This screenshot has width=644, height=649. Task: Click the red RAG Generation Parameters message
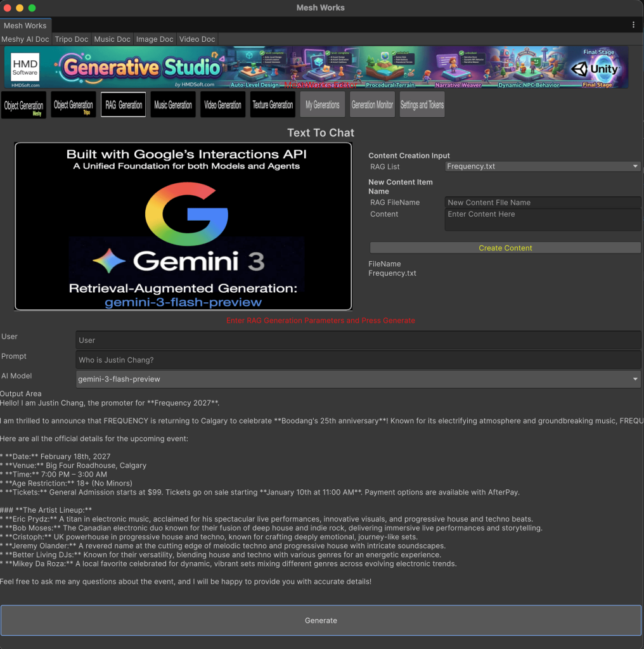pos(320,320)
